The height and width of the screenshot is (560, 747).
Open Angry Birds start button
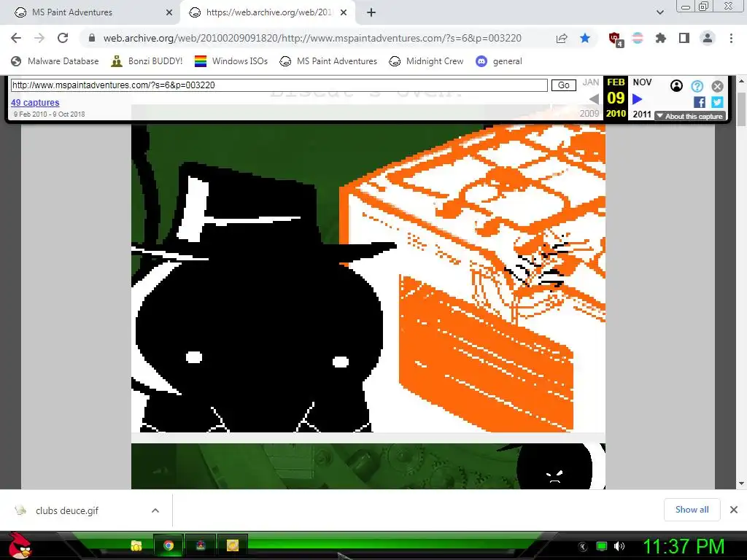[20, 545]
